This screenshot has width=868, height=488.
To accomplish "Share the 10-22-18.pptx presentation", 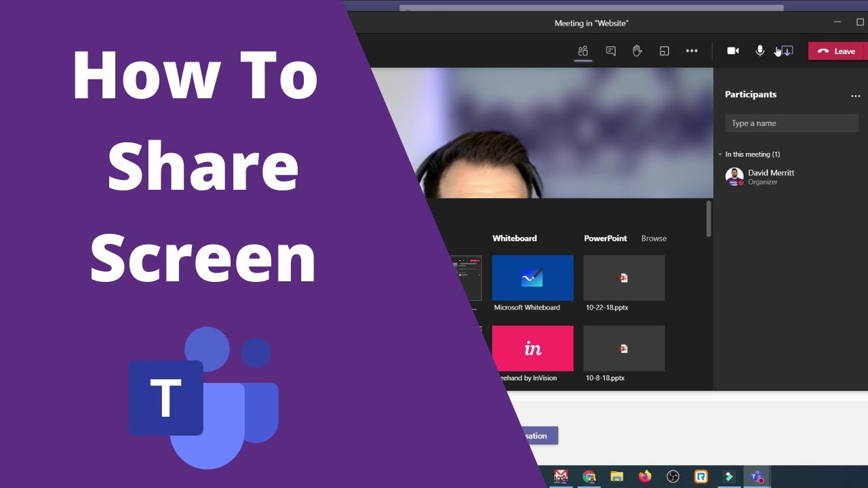I will [x=624, y=278].
